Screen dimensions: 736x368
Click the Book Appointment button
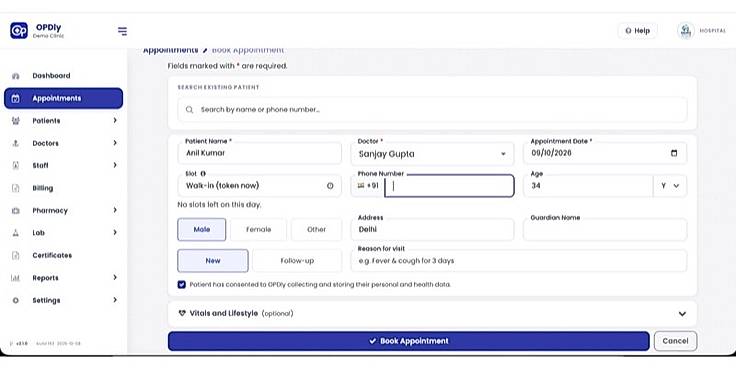coord(408,341)
